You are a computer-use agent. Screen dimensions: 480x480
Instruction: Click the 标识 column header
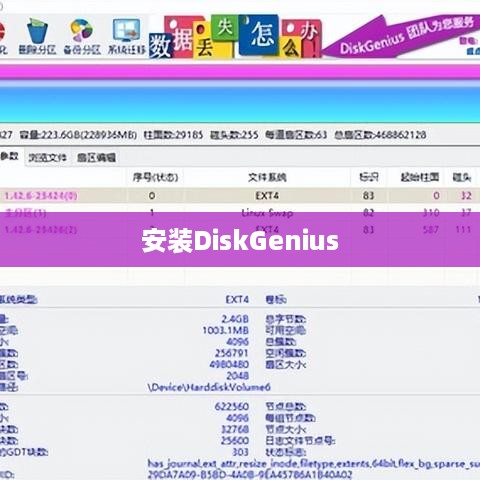[369, 177]
